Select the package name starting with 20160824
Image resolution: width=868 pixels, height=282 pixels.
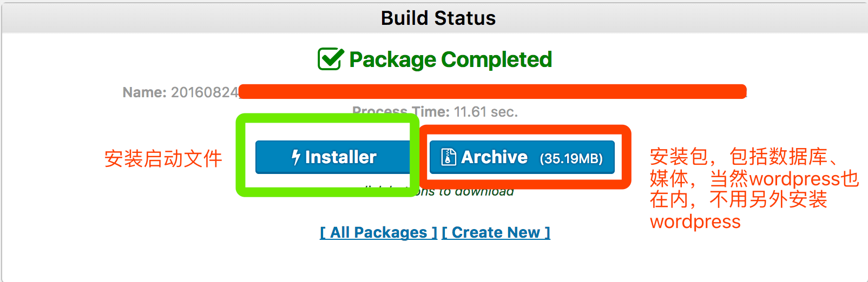tap(205, 92)
